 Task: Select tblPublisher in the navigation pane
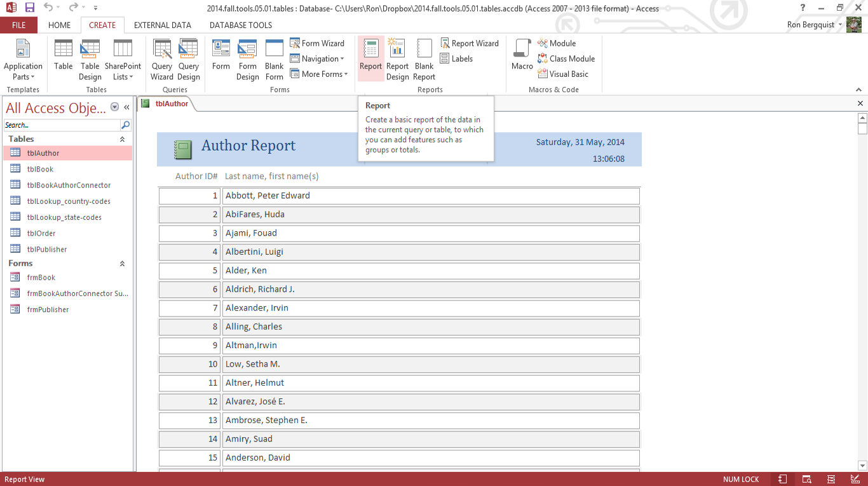pyautogui.click(x=47, y=250)
